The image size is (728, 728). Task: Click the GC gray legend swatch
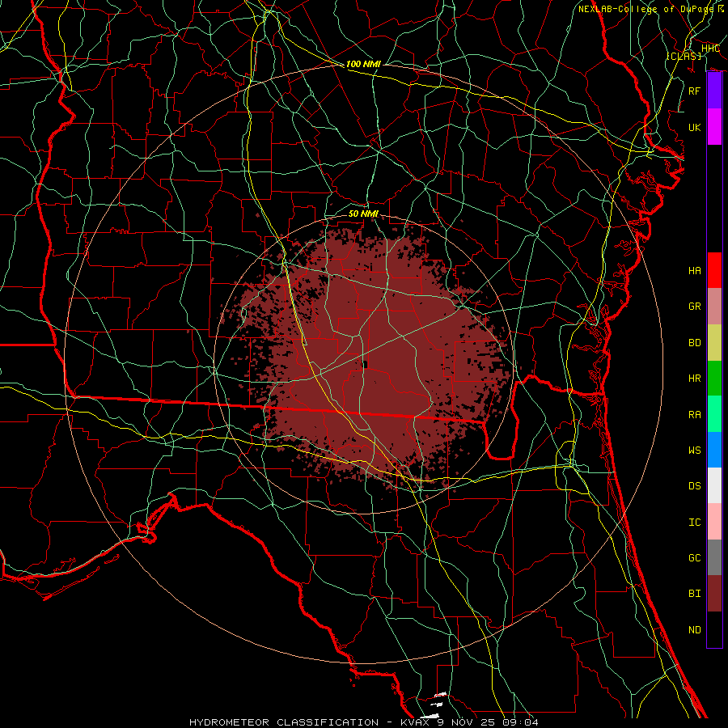pos(714,557)
